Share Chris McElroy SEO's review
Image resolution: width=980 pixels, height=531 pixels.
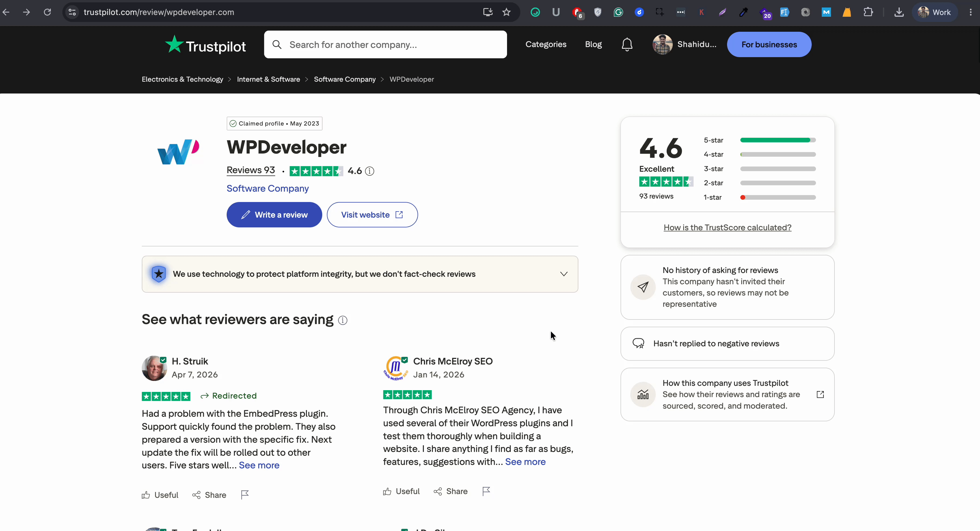point(451,491)
